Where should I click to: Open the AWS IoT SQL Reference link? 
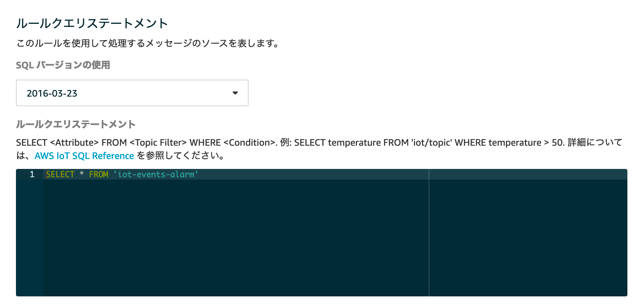(84, 156)
